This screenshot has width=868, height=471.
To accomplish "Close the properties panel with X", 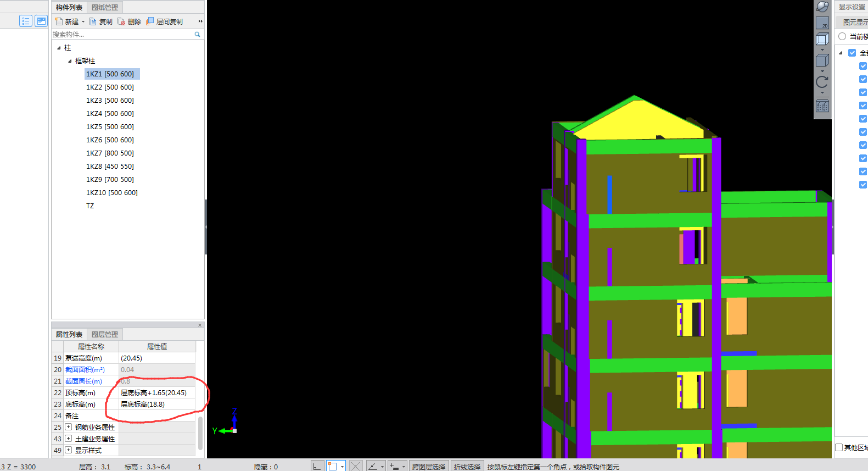I will (200, 325).
